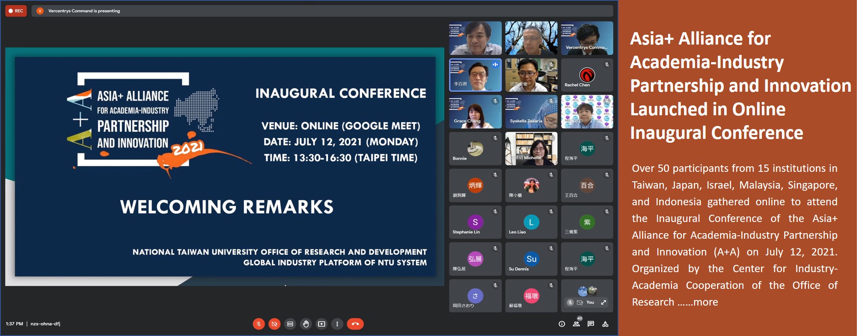This screenshot has height=336, width=868.
Task: Click Bonnie's profile picture avatar
Action: [x=475, y=149]
